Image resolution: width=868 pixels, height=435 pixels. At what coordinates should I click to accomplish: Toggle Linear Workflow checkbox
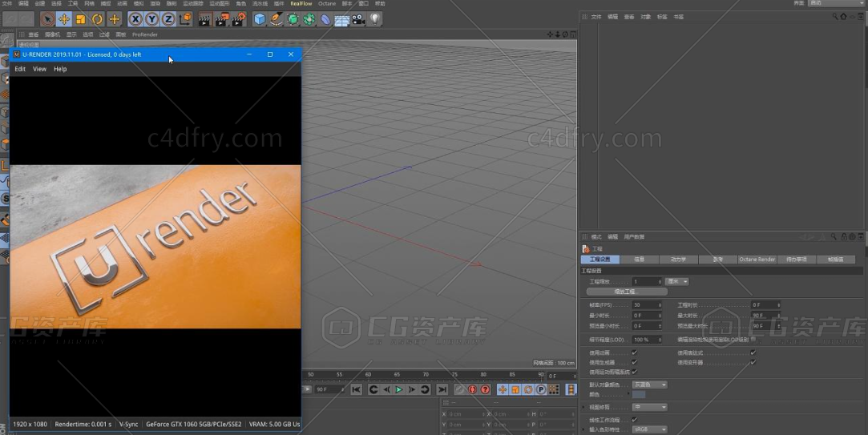click(x=635, y=420)
